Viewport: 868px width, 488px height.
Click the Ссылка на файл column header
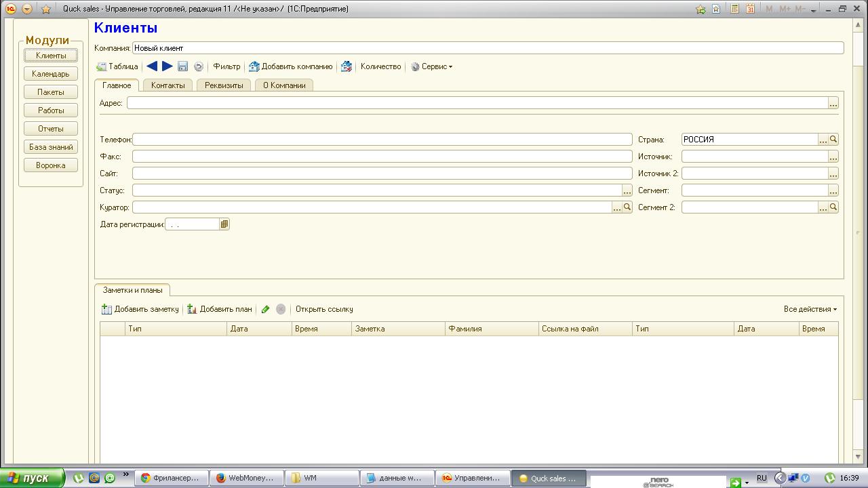pos(585,329)
